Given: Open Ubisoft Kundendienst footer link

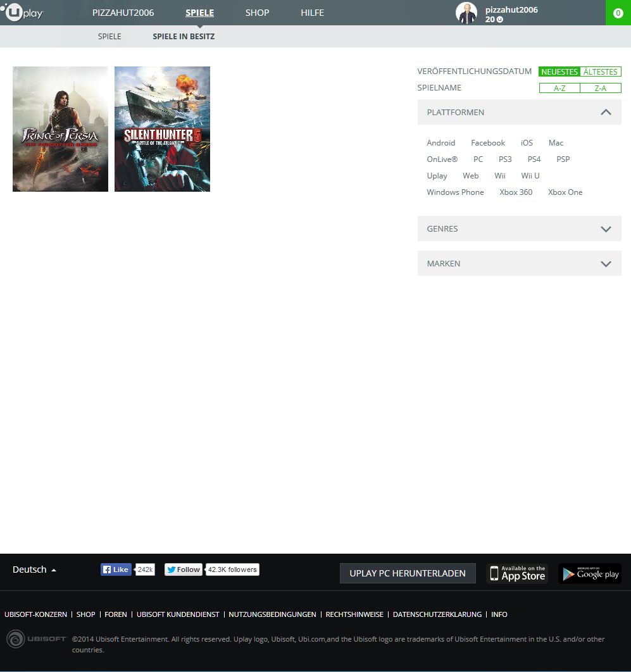Looking at the screenshot, I should click(x=178, y=614).
